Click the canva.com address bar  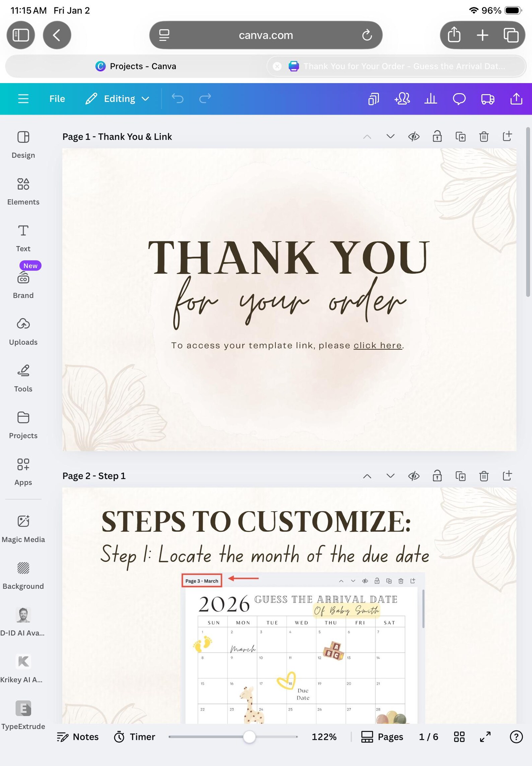pyautogui.click(x=266, y=35)
